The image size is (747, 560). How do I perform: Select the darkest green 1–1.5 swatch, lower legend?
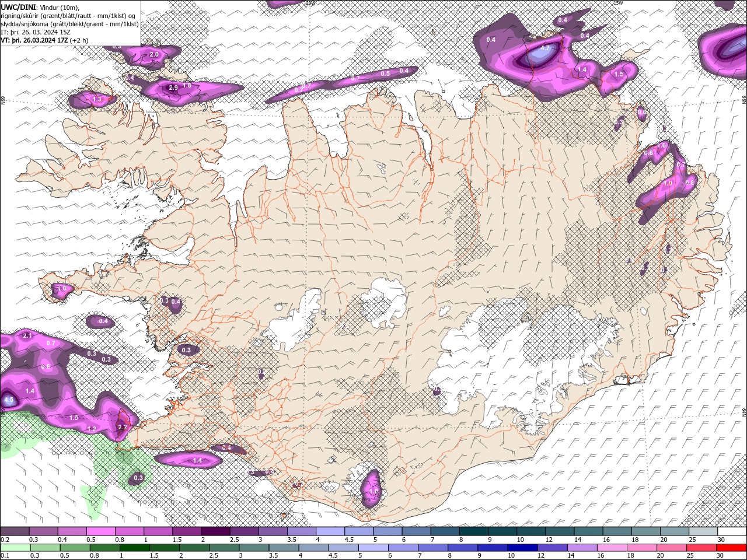click(134, 548)
